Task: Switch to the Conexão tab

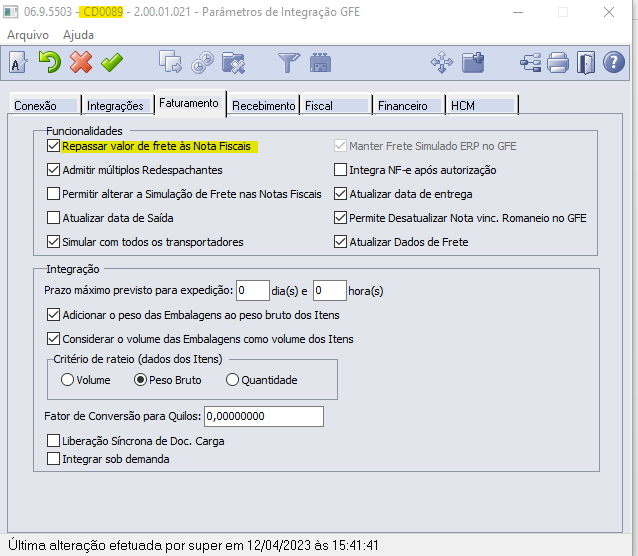Action: (45, 105)
